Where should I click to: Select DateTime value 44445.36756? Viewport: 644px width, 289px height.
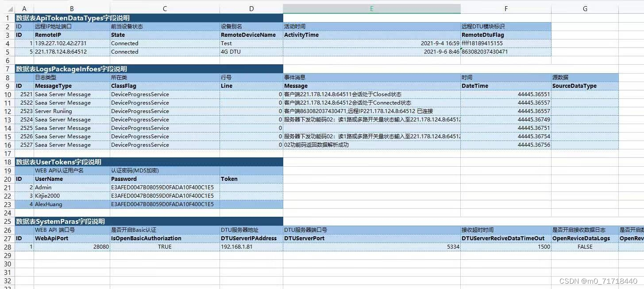point(506,145)
